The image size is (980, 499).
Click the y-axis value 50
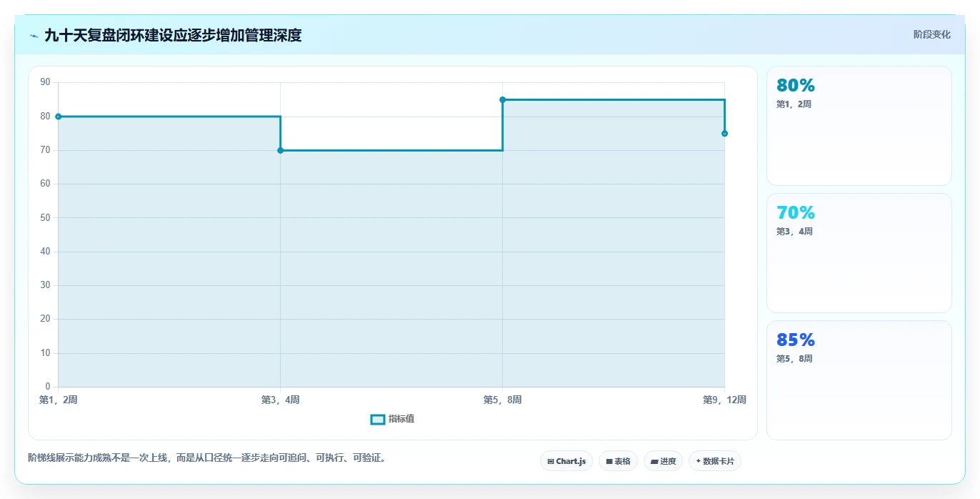tap(46, 217)
